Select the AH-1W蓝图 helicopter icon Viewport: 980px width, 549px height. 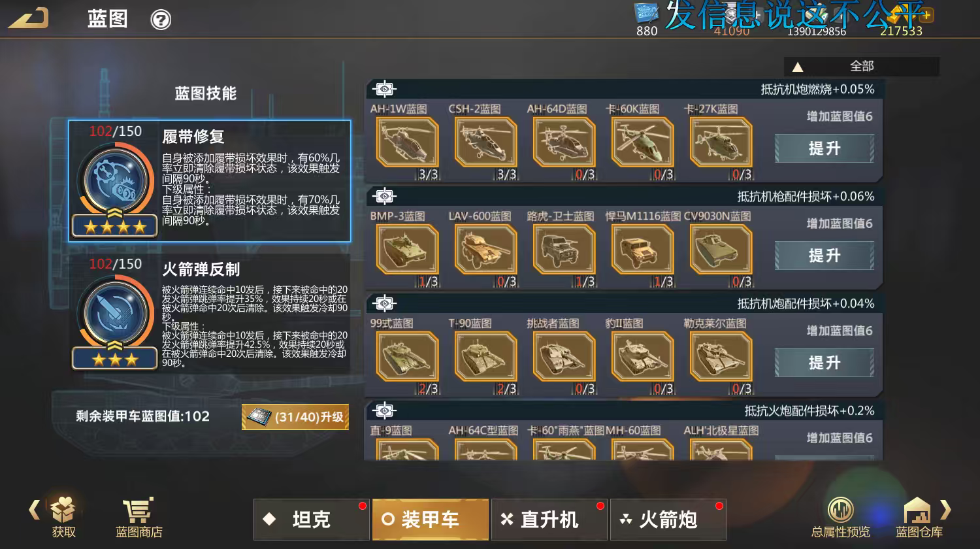point(407,142)
